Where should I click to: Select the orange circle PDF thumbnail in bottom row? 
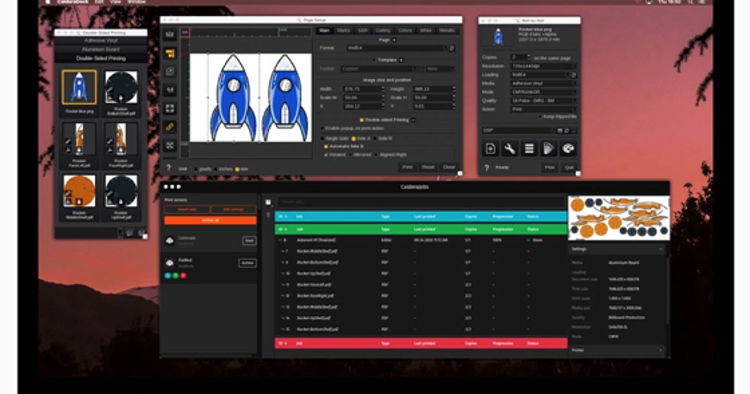click(x=79, y=190)
